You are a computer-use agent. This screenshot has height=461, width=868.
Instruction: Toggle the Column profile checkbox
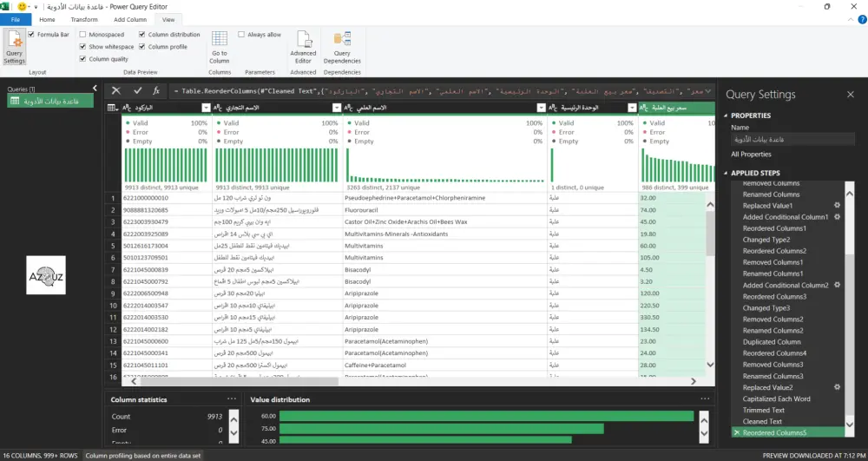[142, 47]
